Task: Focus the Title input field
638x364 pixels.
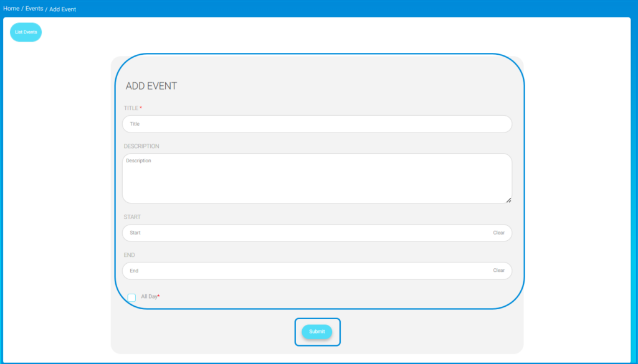Action: pyautogui.click(x=317, y=124)
